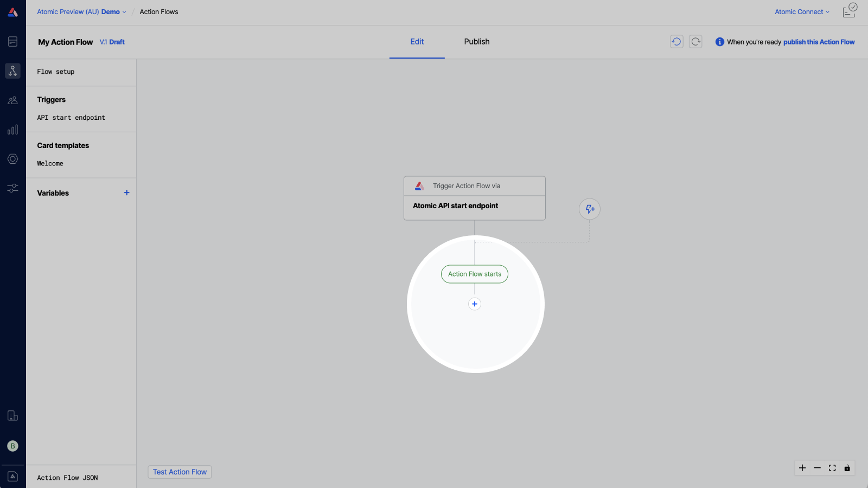Viewport: 868px width, 488px height.
Task: Open the configuration sliders icon
Action: click(13, 188)
